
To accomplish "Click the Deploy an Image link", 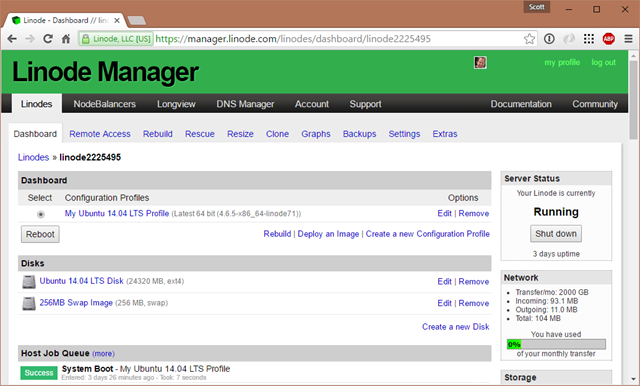I will (x=328, y=234).
